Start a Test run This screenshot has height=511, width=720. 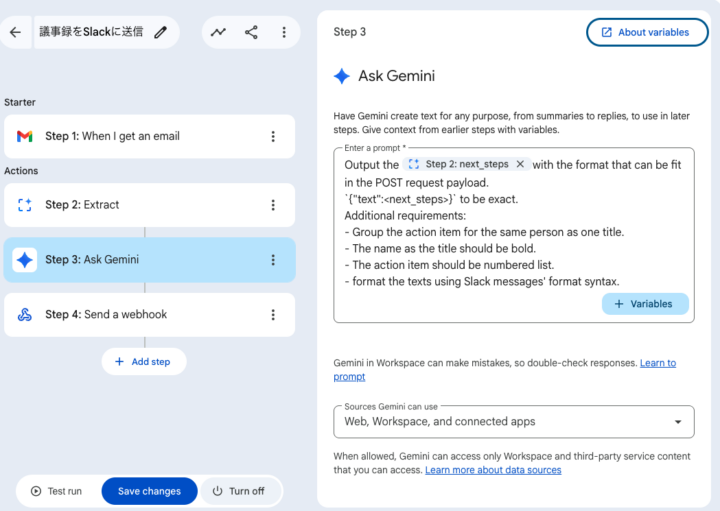[x=57, y=491]
